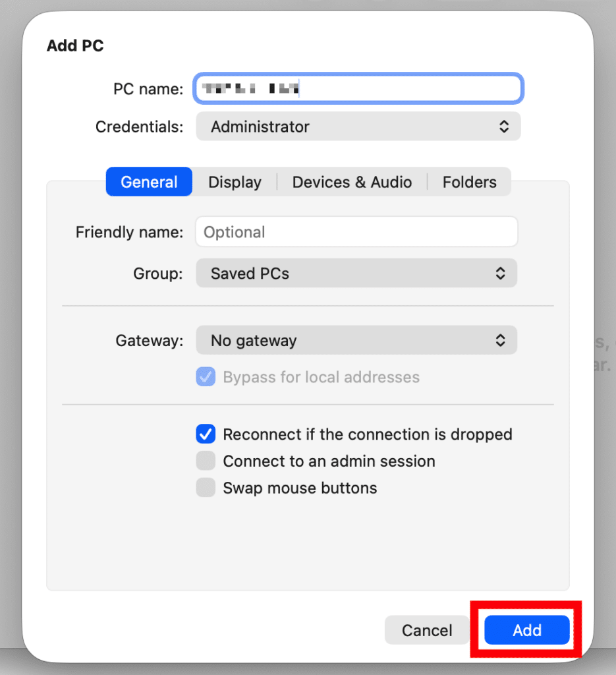The image size is (616, 675).
Task: Open the No gateway dropdown
Action: pyautogui.click(x=356, y=341)
